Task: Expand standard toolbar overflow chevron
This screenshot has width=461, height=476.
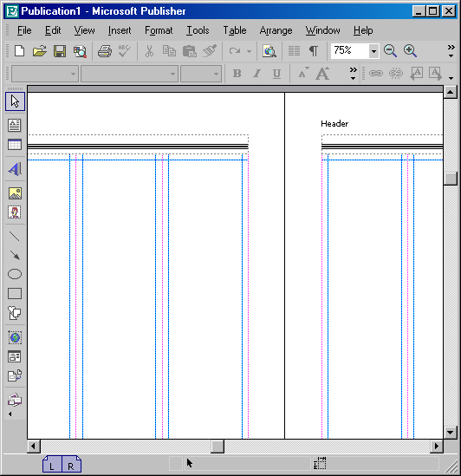Action: pos(451,51)
